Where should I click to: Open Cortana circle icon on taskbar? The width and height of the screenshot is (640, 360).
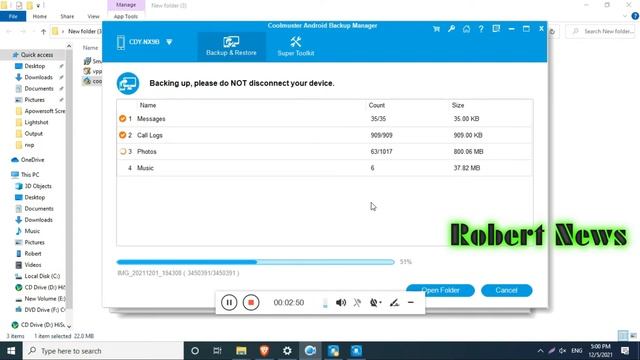tap(195, 351)
